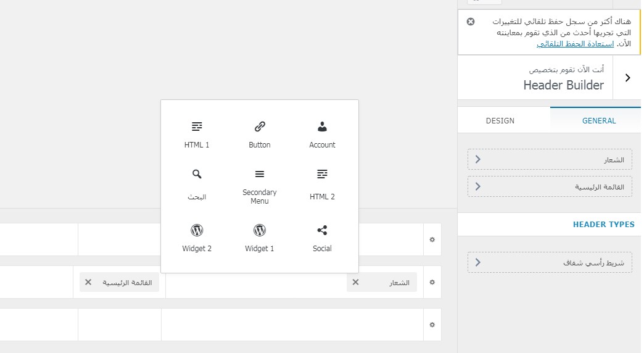Dismiss the autosave notification
Viewport: 644px width, 353px height.
[471, 22]
